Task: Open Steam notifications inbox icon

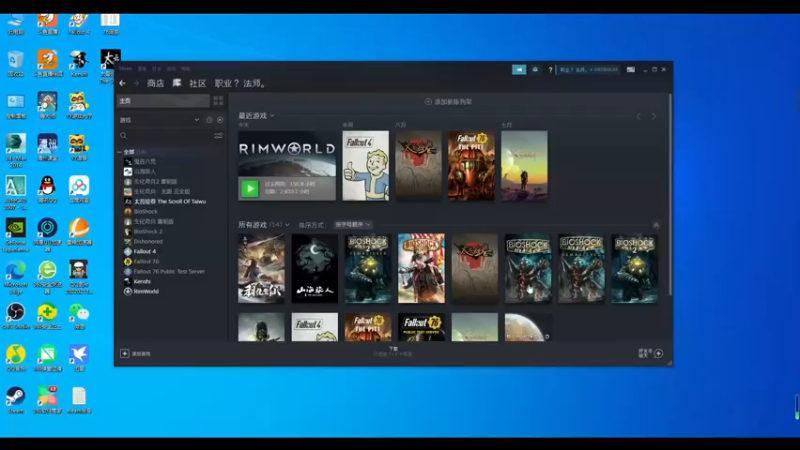Action: [x=535, y=69]
